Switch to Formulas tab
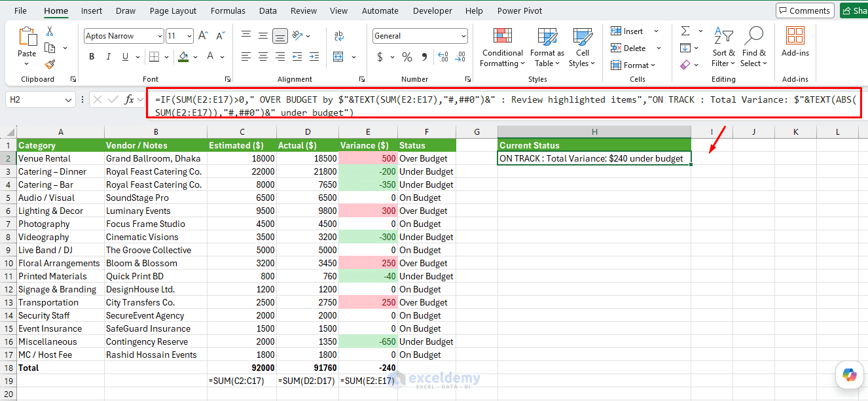The width and height of the screenshot is (868, 401). [228, 10]
